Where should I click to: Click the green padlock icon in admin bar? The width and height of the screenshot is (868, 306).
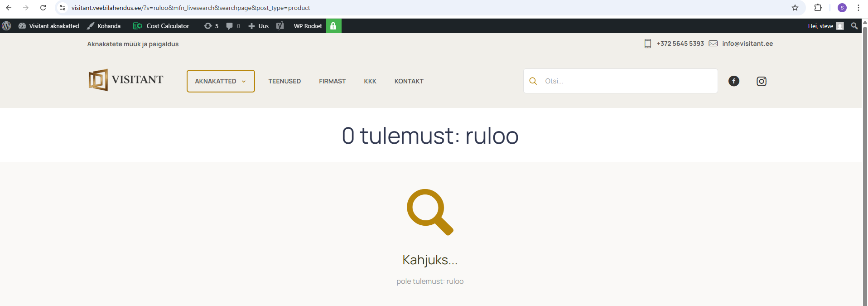click(333, 26)
